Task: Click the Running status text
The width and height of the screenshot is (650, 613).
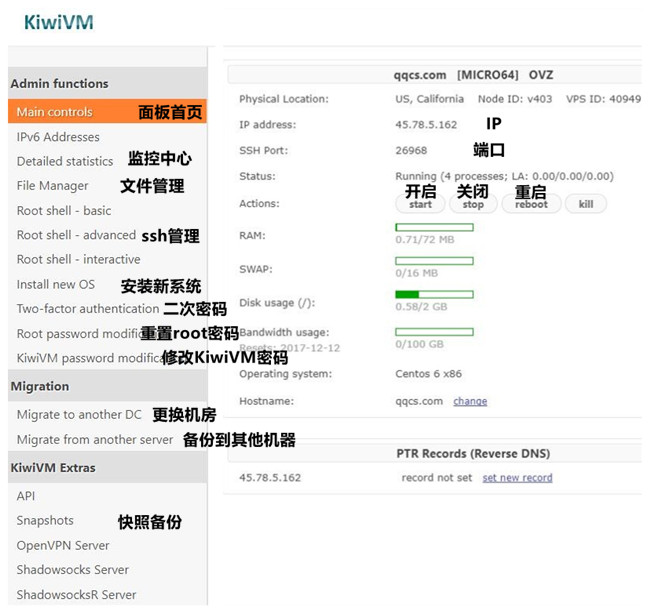Action: coord(504,177)
